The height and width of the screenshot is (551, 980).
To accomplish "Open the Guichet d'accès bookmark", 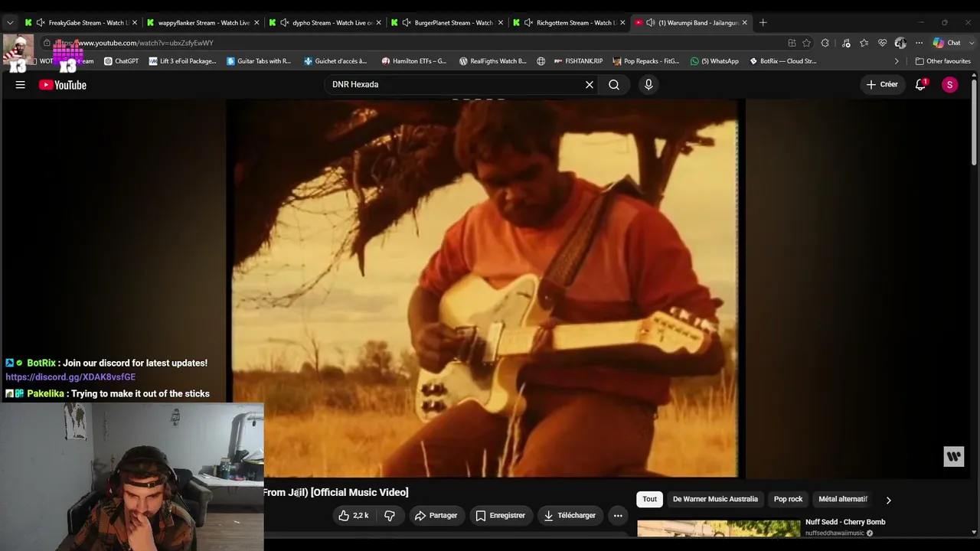I will pyautogui.click(x=335, y=61).
